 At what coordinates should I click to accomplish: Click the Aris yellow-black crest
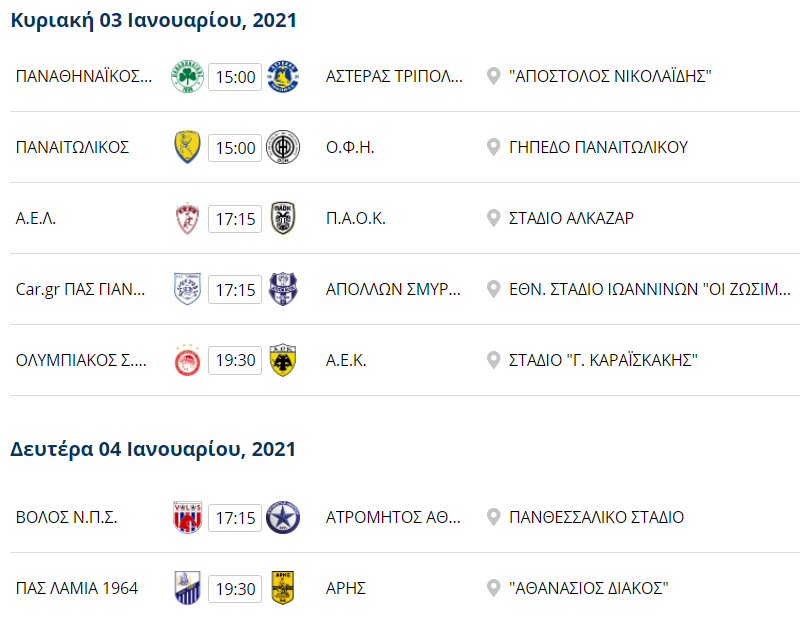(x=283, y=588)
